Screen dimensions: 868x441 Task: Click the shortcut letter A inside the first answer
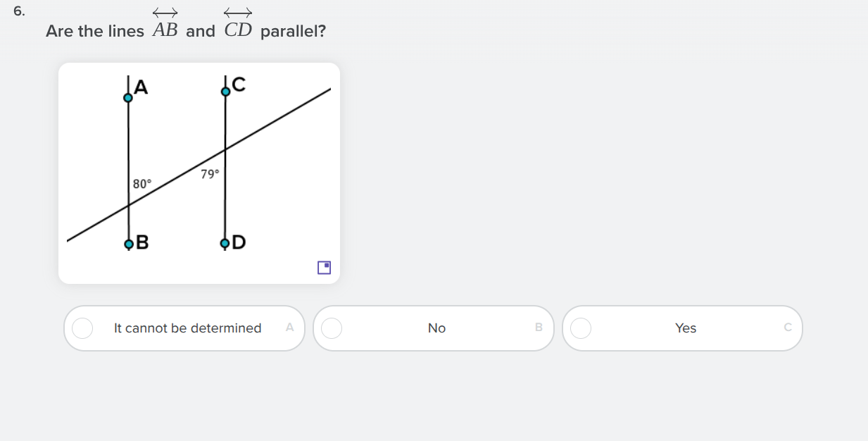(x=289, y=328)
